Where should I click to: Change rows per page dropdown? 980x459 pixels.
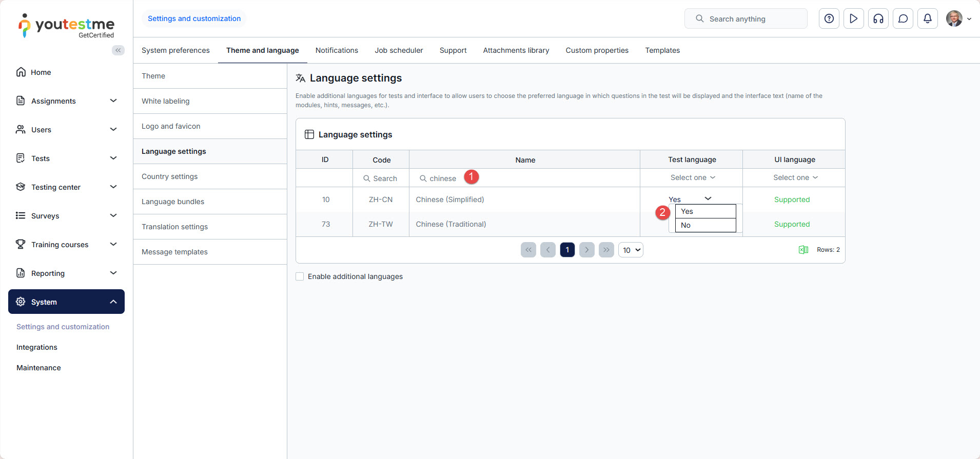click(x=631, y=250)
